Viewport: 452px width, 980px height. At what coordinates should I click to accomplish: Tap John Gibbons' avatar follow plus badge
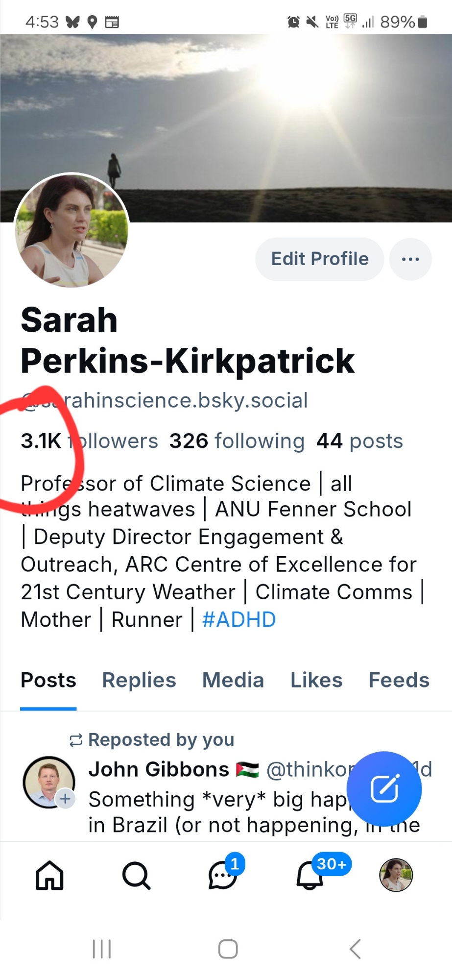click(65, 799)
